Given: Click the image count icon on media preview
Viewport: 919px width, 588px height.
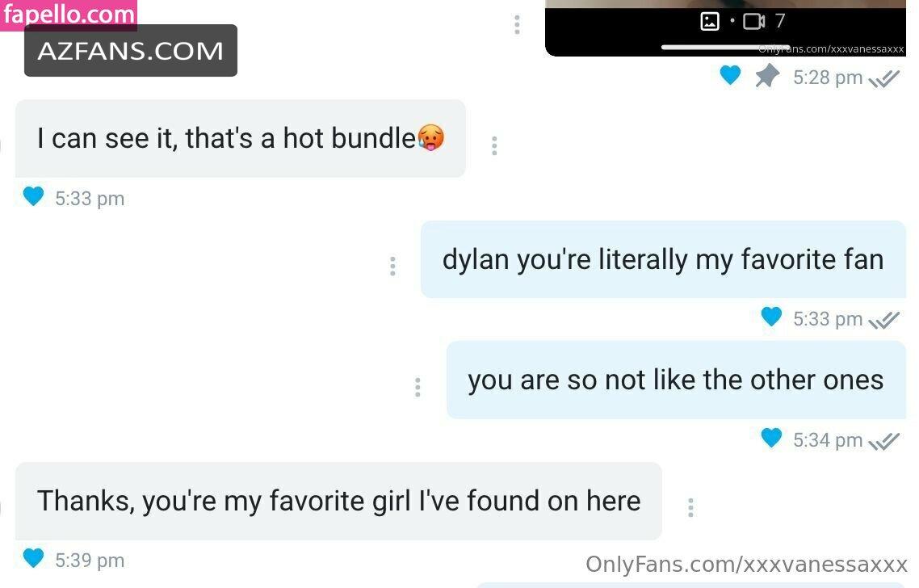Looking at the screenshot, I should click(x=710, y=22).
